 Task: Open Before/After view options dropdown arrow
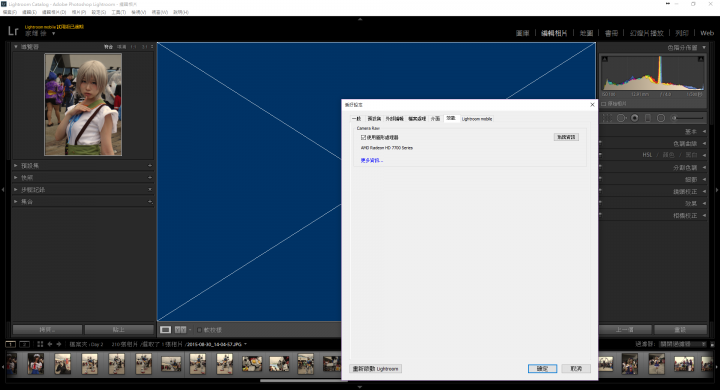pos(190,330)
